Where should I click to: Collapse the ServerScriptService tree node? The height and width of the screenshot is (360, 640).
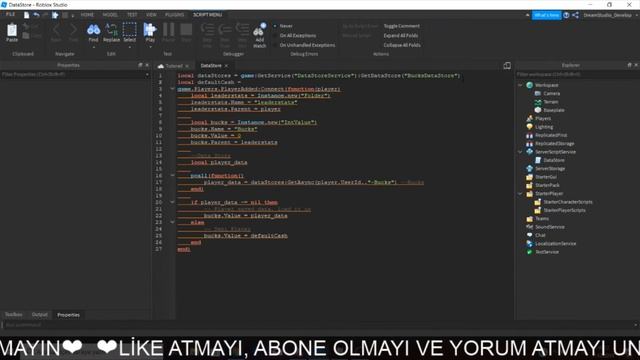[520, 152]
